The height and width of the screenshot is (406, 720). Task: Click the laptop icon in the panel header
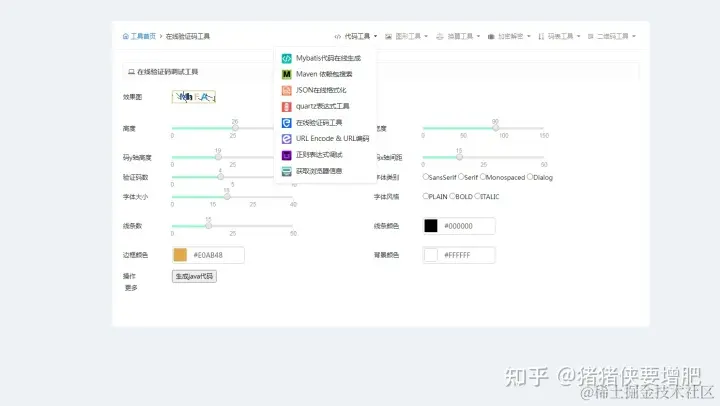131,72
